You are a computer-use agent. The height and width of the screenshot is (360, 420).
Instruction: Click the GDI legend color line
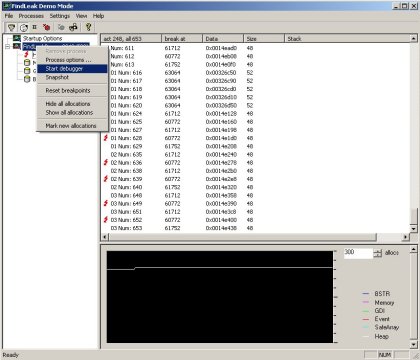[x=366, y=311]
